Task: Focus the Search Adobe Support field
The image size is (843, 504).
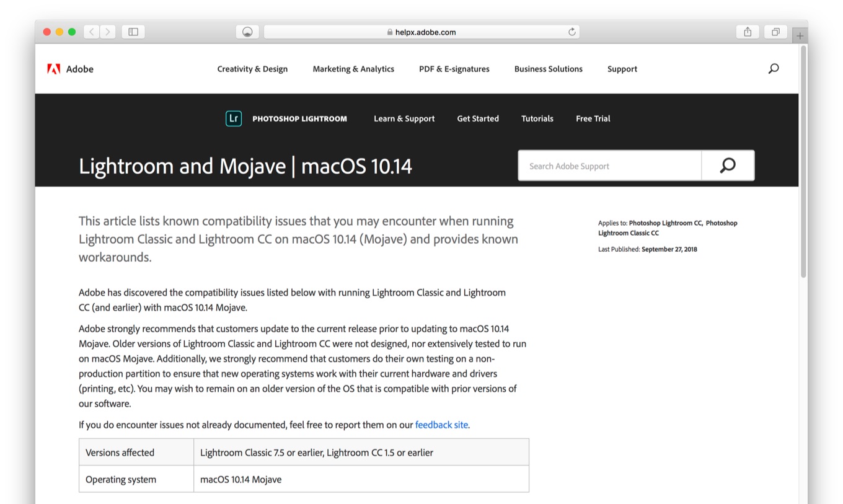Action: pos(610,166)
